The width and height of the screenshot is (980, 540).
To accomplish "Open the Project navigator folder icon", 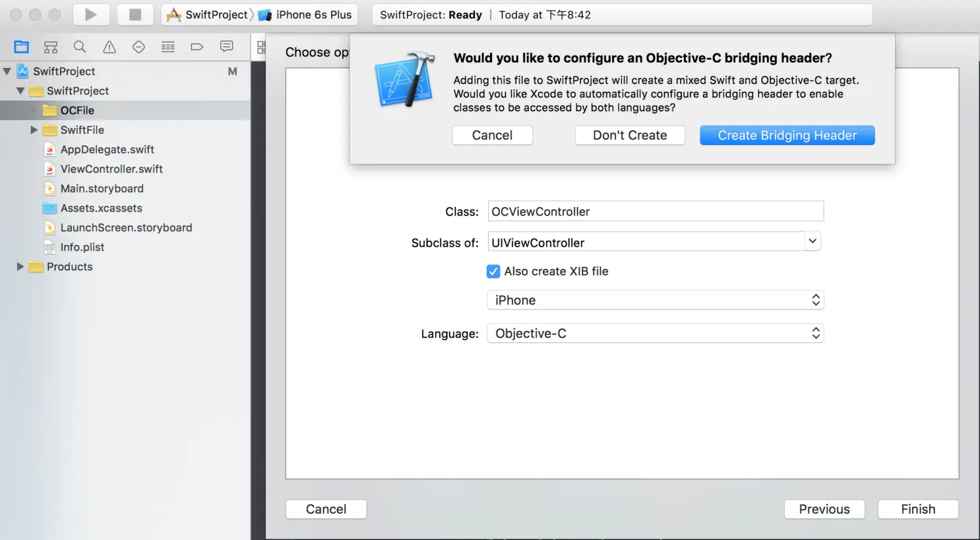I will point(22,47).
